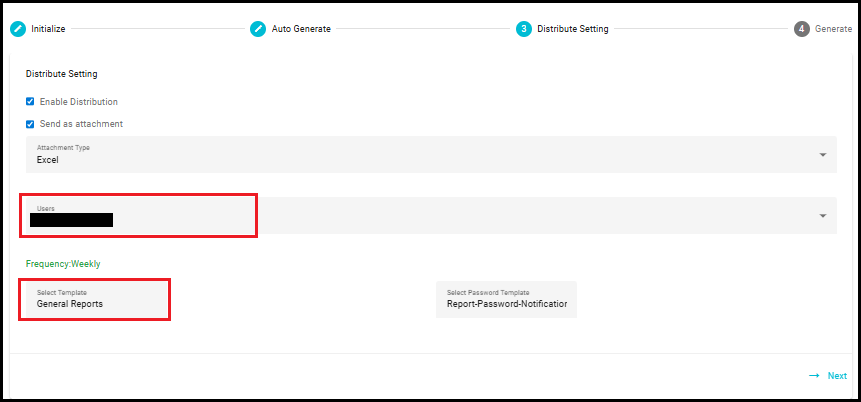Open the Select Password Template dropdown
The height and width of the screenshot is (402, 861).
[x=506, y=299]
